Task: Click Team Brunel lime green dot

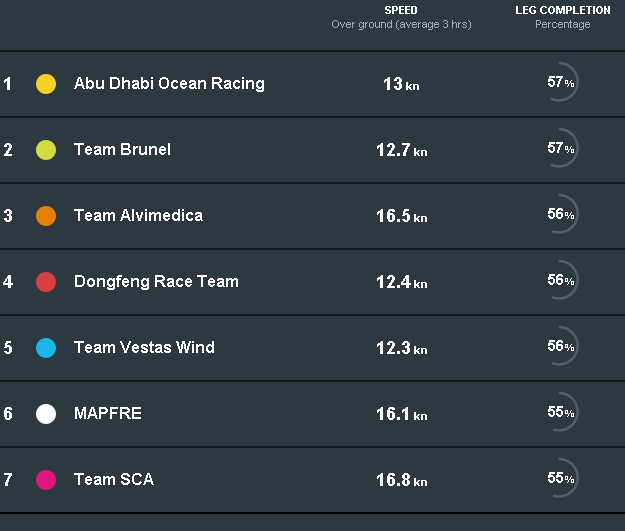Action: coord(46,150)
